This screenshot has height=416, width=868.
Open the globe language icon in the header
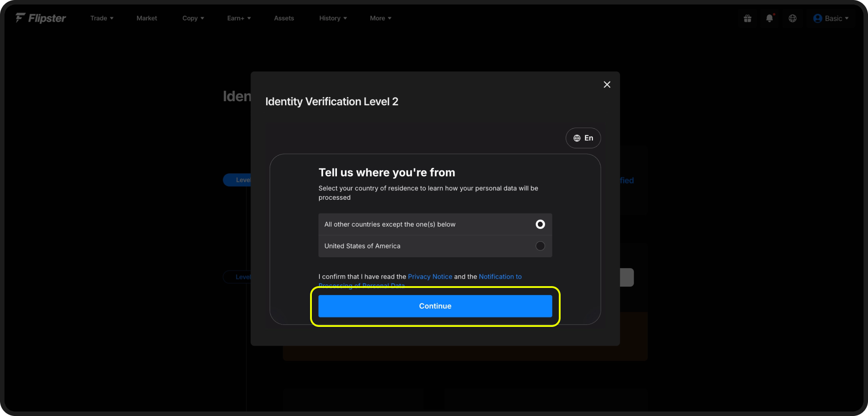(792, 18)
